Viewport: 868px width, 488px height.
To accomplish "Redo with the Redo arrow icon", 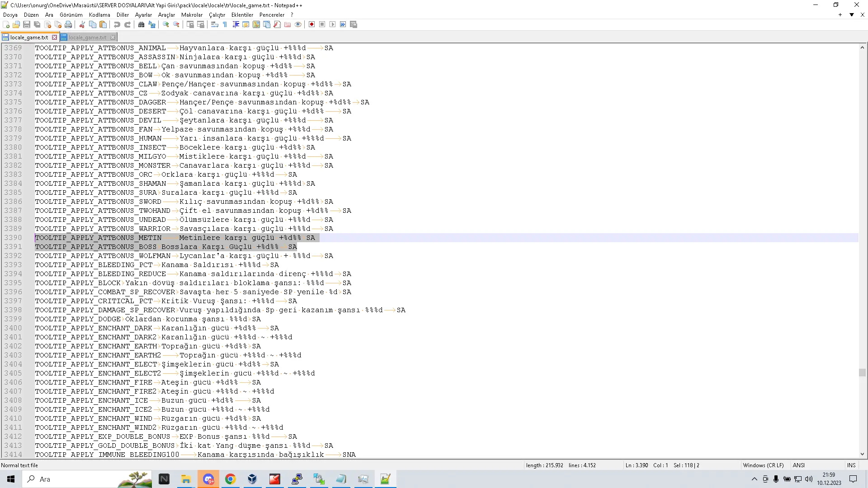I will tap(127, 24).
